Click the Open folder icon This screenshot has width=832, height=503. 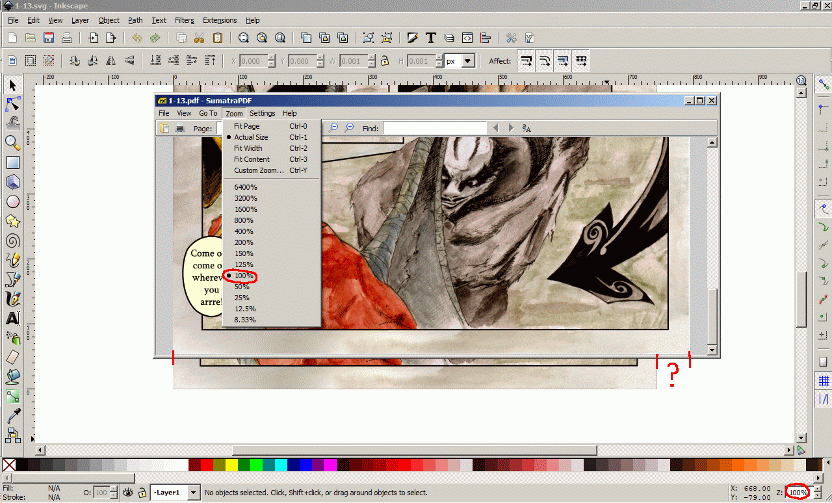click(x=31, y=38)
